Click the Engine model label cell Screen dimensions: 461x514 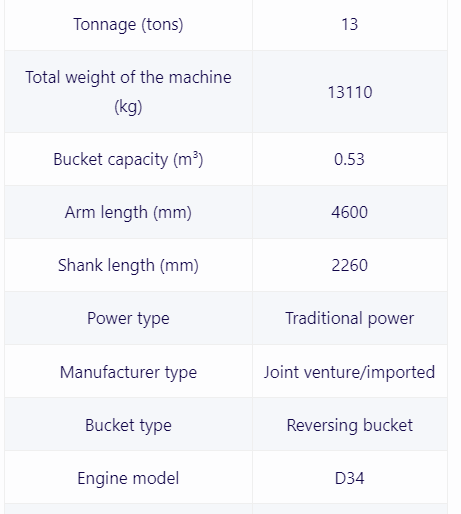pyautogui.click(x=128, y=478)
